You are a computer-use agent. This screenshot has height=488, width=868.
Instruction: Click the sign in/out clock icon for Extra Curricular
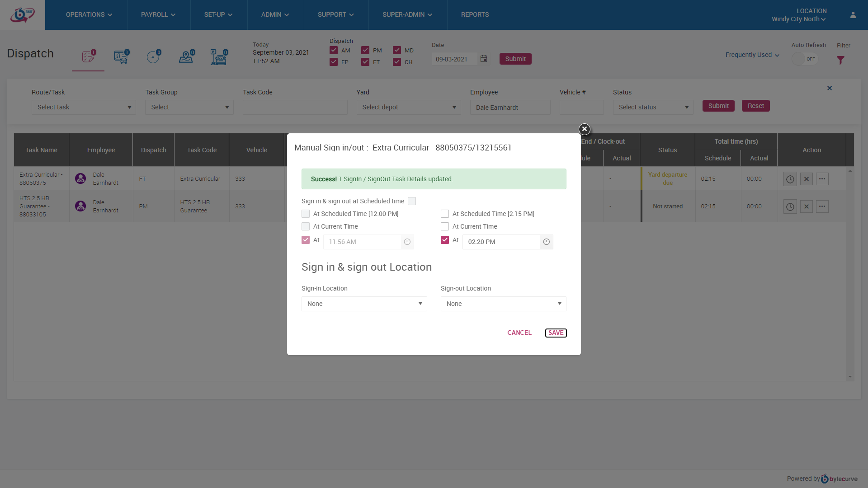(x=790, y=179)
